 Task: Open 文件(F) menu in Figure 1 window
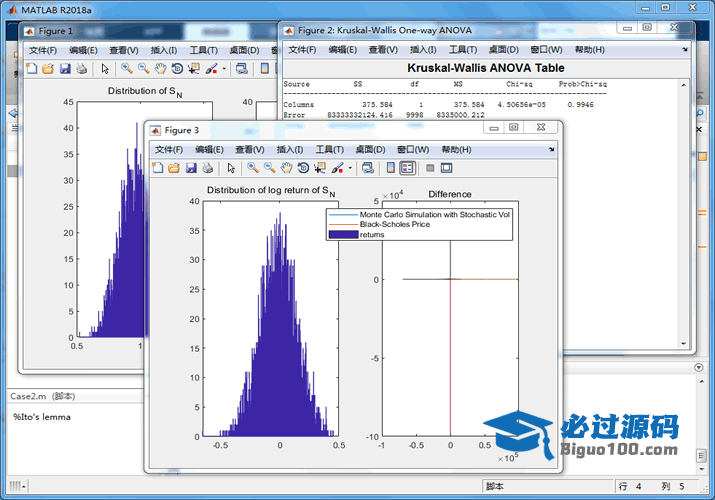43,50
